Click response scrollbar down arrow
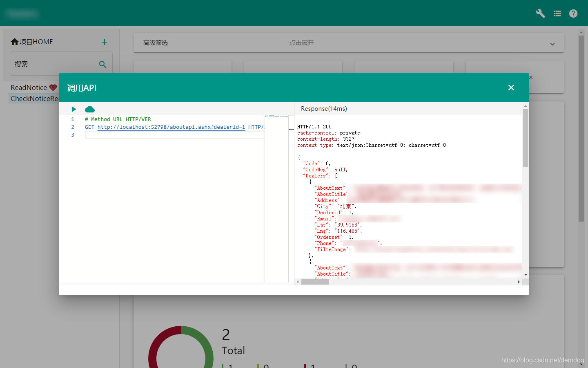Image resolution: width=588 pixels, height=368 pixels. [x=526, y=275]
